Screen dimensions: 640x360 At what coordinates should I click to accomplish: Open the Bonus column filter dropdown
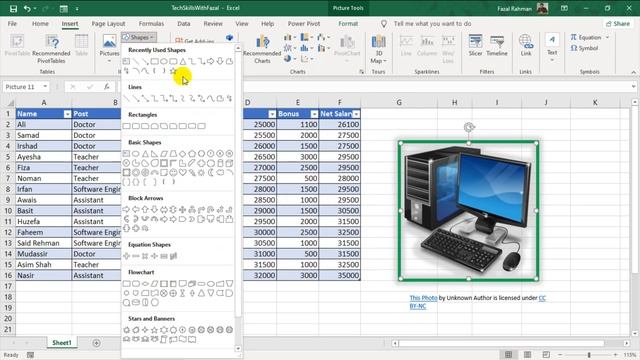(314, 114)
